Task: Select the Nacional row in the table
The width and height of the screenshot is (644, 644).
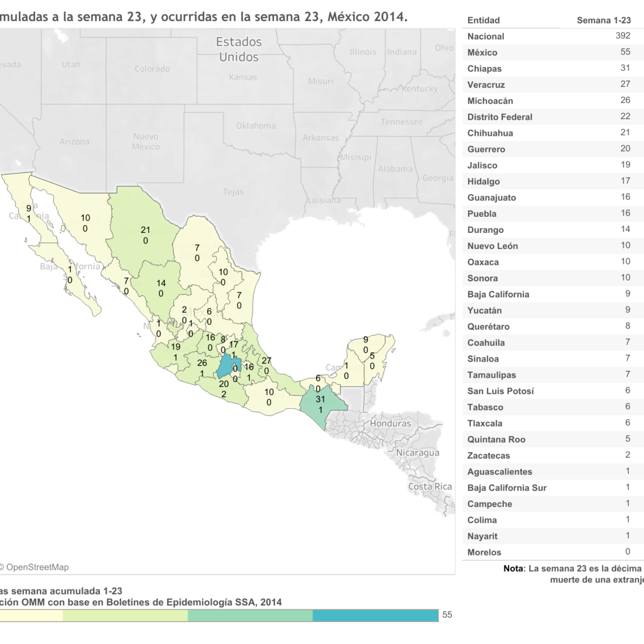Action: (553, 36)
